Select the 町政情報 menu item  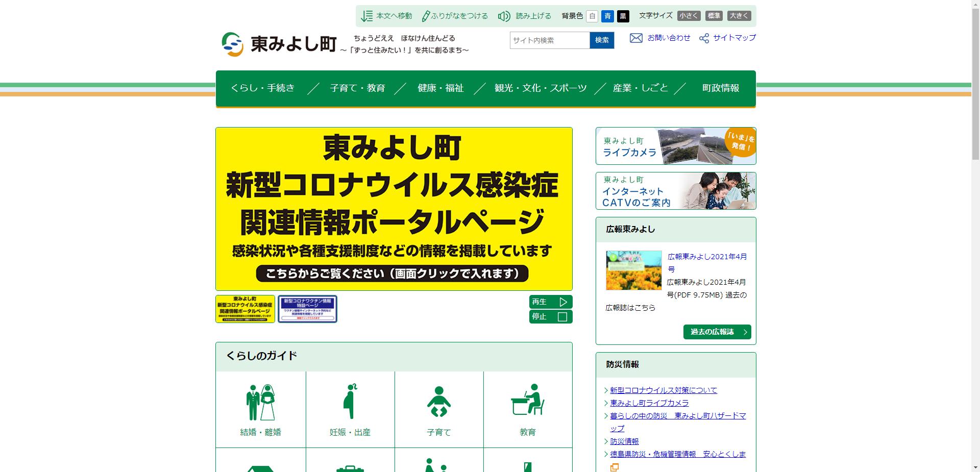click(x=721, y=88)
